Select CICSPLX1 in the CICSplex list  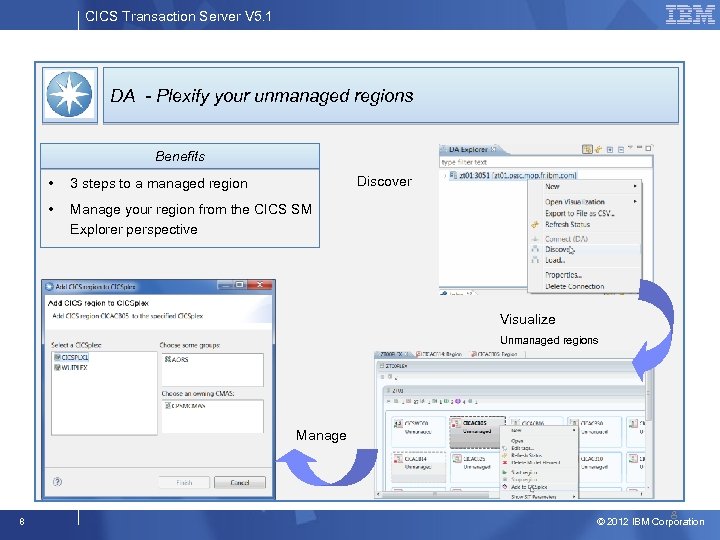[72, 357]
